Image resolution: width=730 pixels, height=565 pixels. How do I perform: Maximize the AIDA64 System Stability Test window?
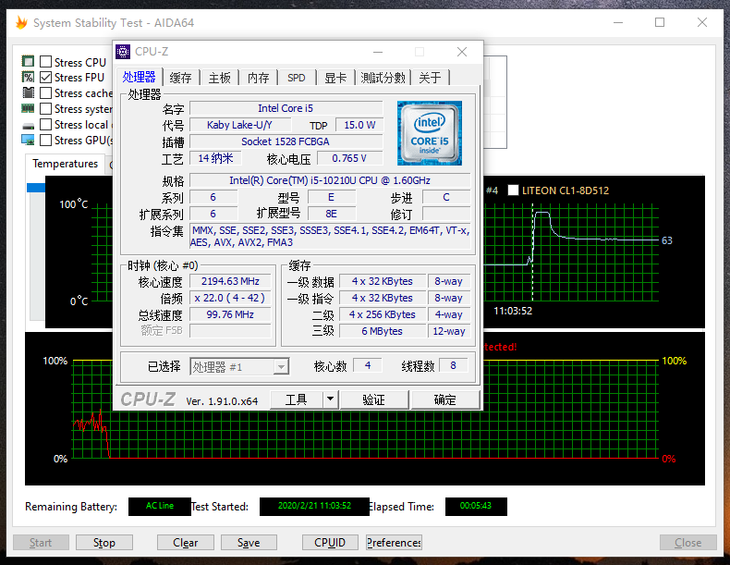[x=660, y=22]
